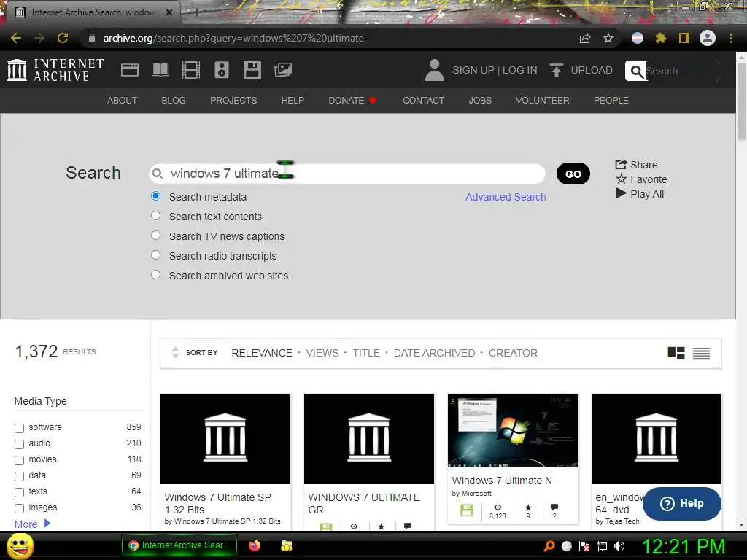The image size is (747, 560).
Task: Click the LOG IN link
Action: tap(519, 70)
